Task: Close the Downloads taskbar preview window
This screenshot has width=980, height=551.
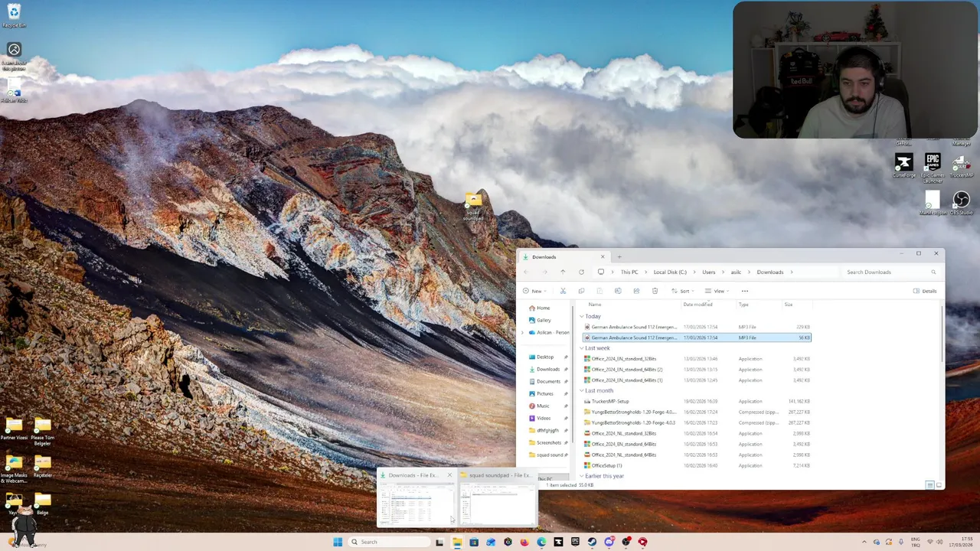Action: (449, 475)
